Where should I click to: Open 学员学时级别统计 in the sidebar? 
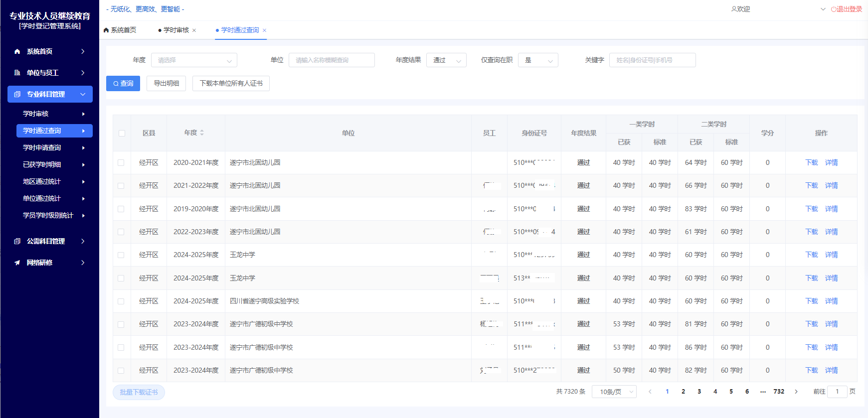point(54,215)
